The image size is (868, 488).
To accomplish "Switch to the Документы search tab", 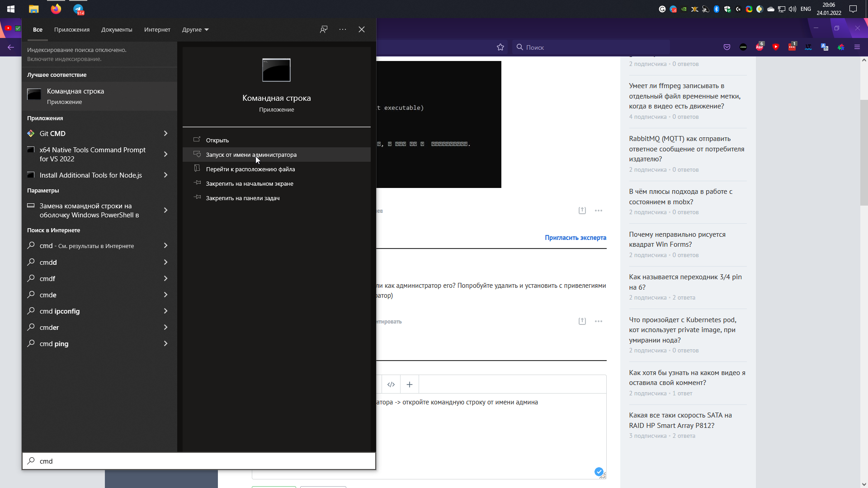I will [117, 30].
